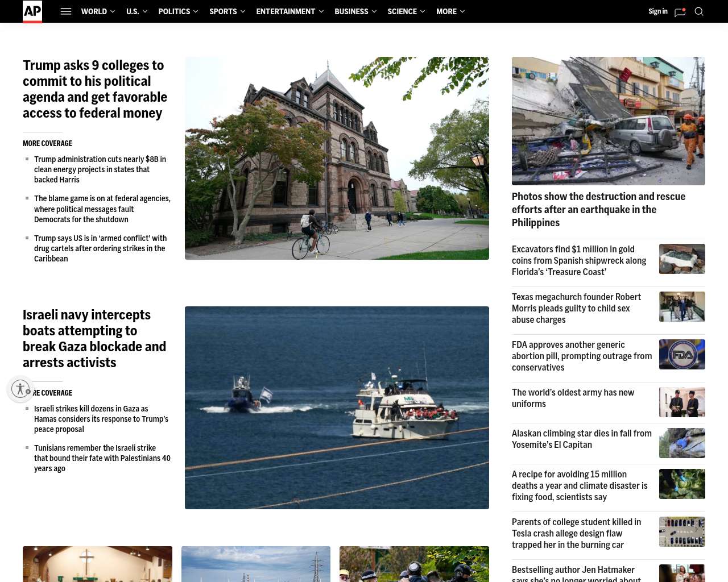Open the accessibility options widget
Image resolution: width=728 pixels, height=582 pixels.
coord(20,389)
